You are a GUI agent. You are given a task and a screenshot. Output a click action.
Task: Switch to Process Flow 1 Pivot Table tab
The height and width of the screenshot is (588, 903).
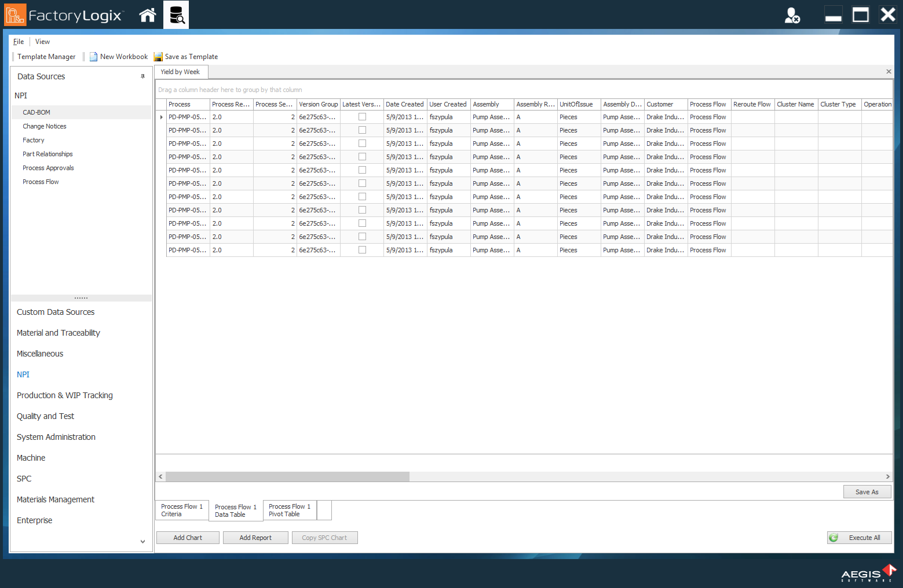coord(290,510)
